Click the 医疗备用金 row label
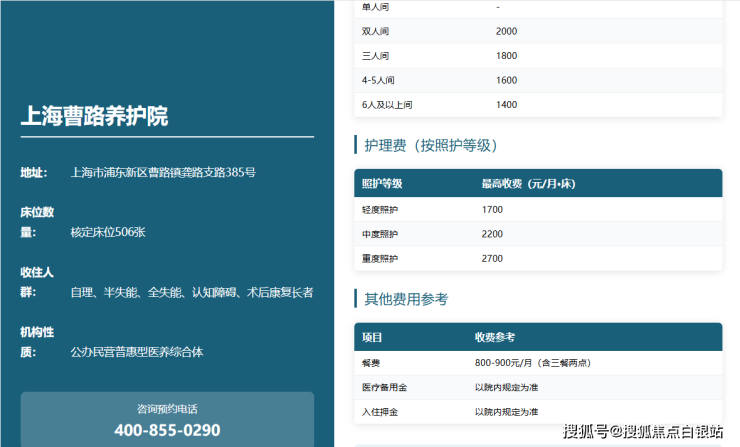Image resolution: width=740 pixels, height=447 pixels. pos(385,388)
